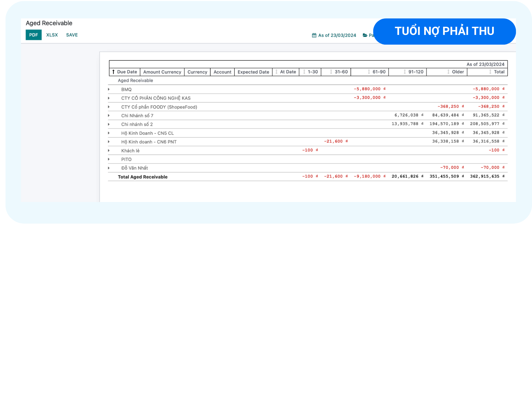The image size is (532, 399).
Task: Expand the BMQ partner row
Action: click(109, 89)
